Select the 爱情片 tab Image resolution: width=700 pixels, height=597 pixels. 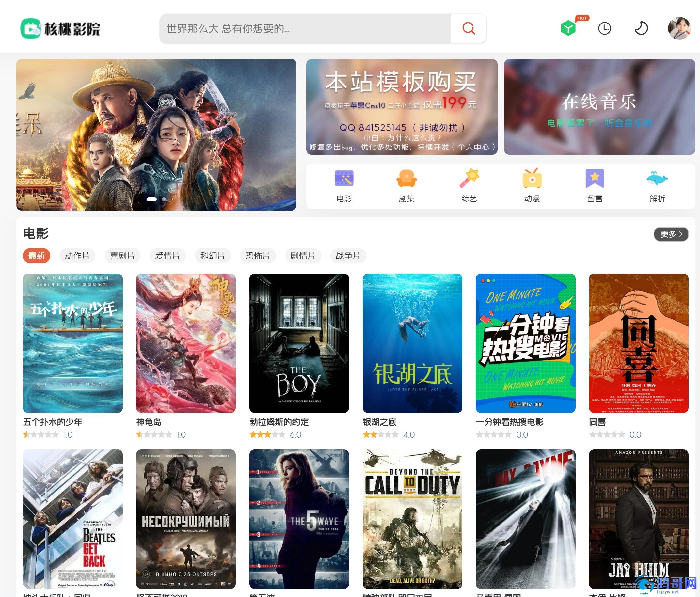[167, 256]
